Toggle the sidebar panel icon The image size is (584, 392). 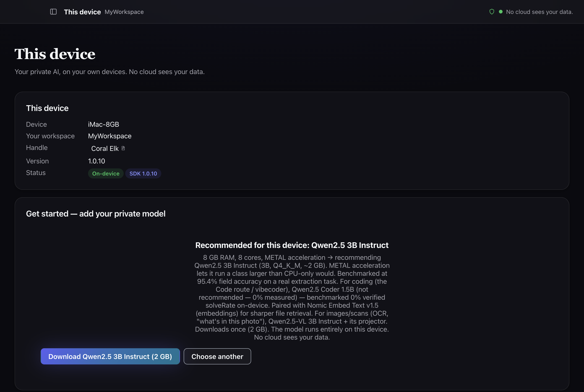(x=53, y=12)
